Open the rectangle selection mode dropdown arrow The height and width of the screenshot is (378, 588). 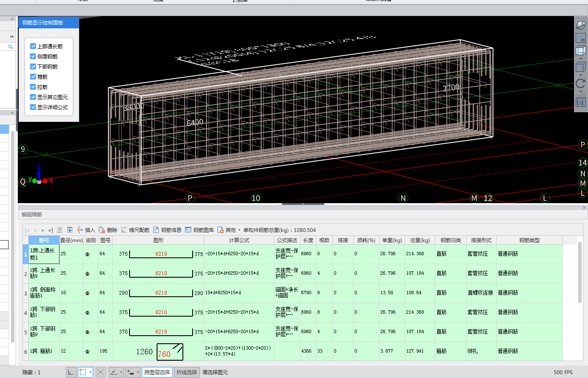[x=91, y=372]
